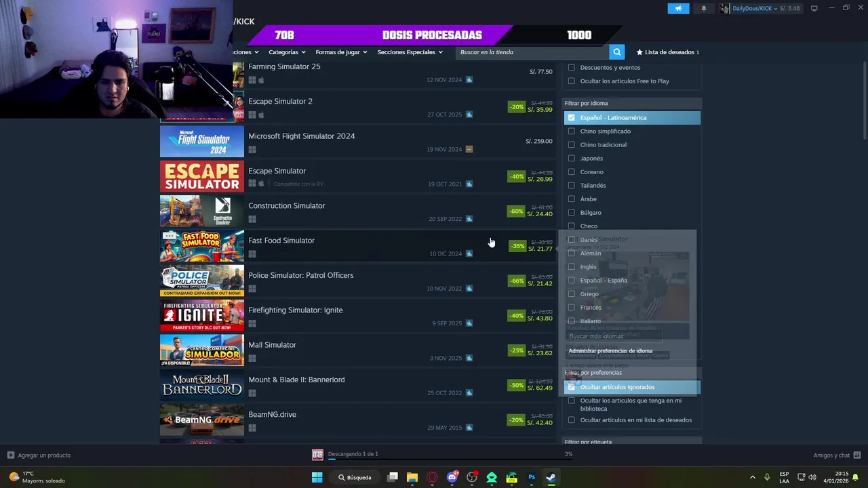This screenshot has width=868, height=488.
Task: Check Ocultar artículos en mi lista de deseados
Action: 571,420
